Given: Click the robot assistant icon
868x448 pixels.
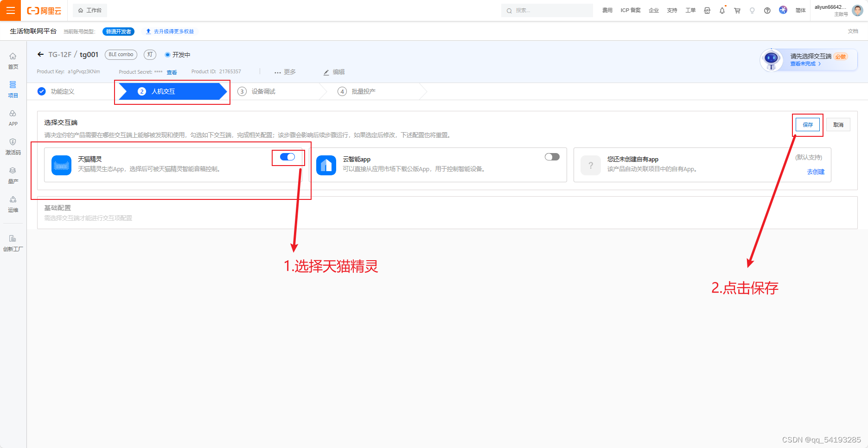Looking at the screenshot, I should tap(772, 60).
